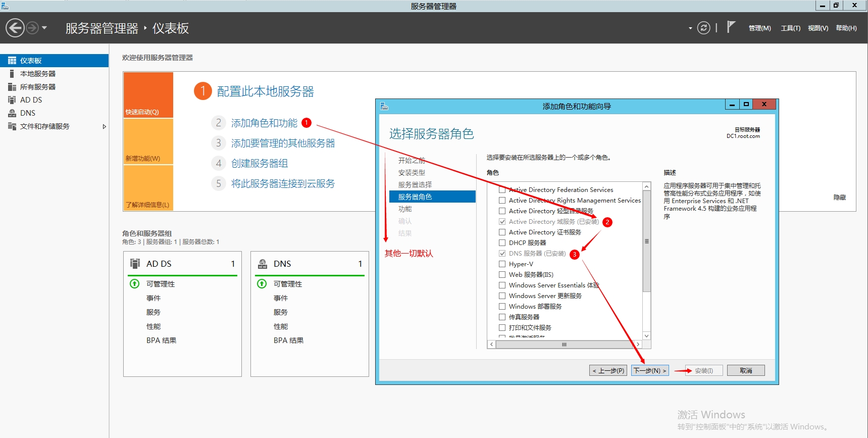Check the DHCP 服务器 role checkbox
This screenshot has width=868, height=438.
(502, 243)
